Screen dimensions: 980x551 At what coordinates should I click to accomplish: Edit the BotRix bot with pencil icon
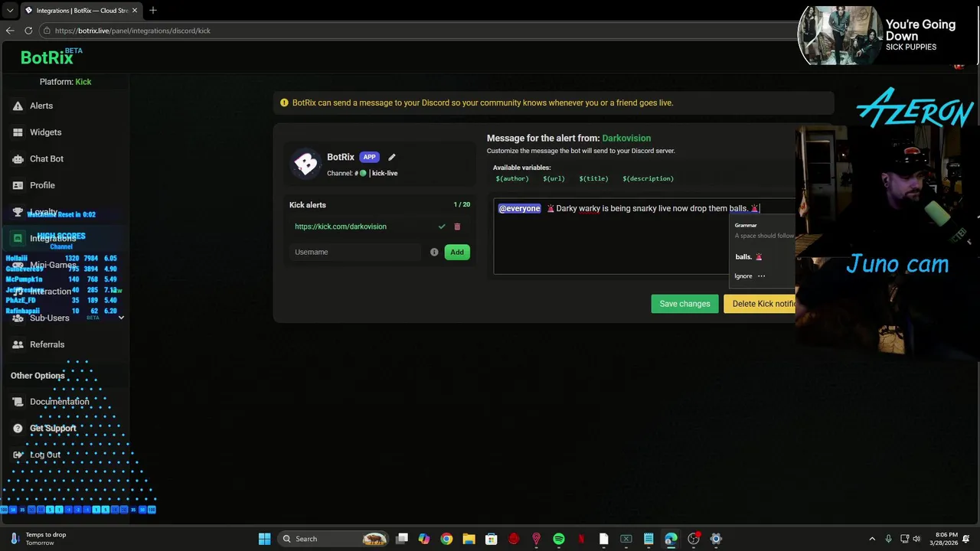[x=391, y=157]
